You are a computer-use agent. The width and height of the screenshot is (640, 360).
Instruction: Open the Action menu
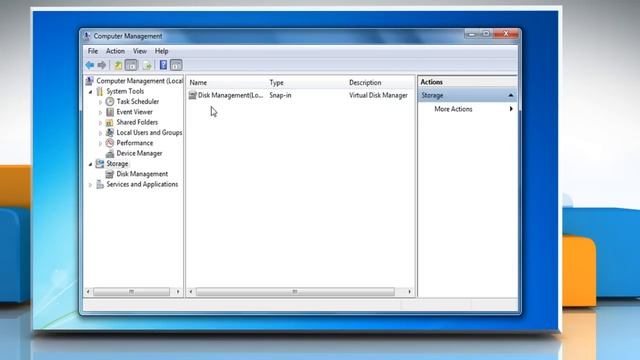(116, 51)
